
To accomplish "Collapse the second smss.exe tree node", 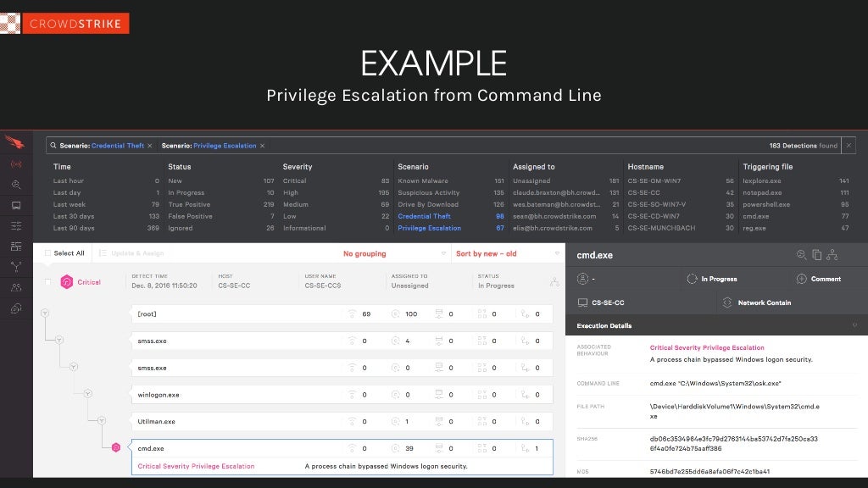I will [x=74, y=367].
